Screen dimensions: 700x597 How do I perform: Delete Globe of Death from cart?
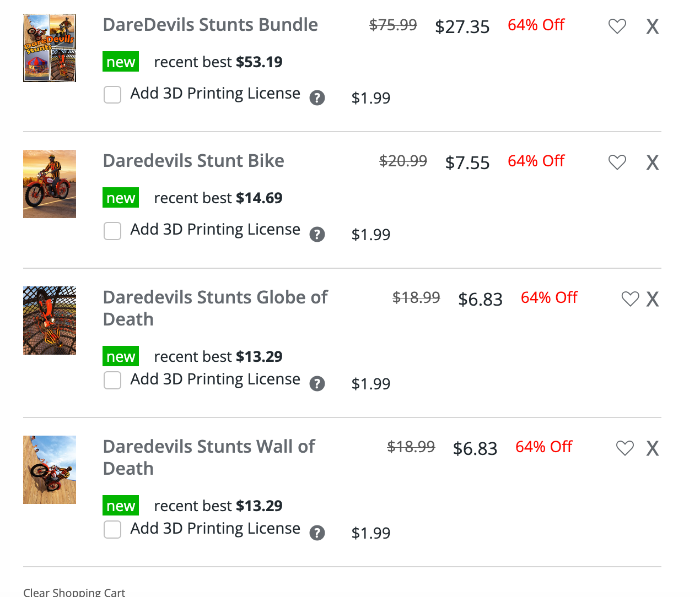pos(653,299)
